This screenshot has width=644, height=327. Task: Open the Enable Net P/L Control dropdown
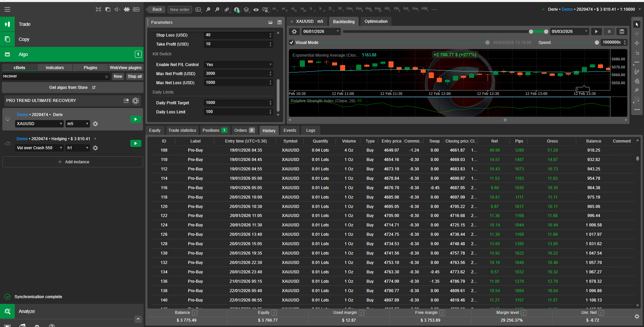pos(238,65)
